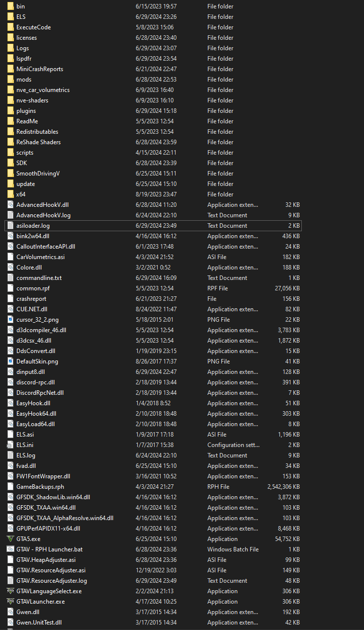Select the GPUPerfAPIDX11-x64.dll file name
This screenshot has height=630, width=364.
48,529
